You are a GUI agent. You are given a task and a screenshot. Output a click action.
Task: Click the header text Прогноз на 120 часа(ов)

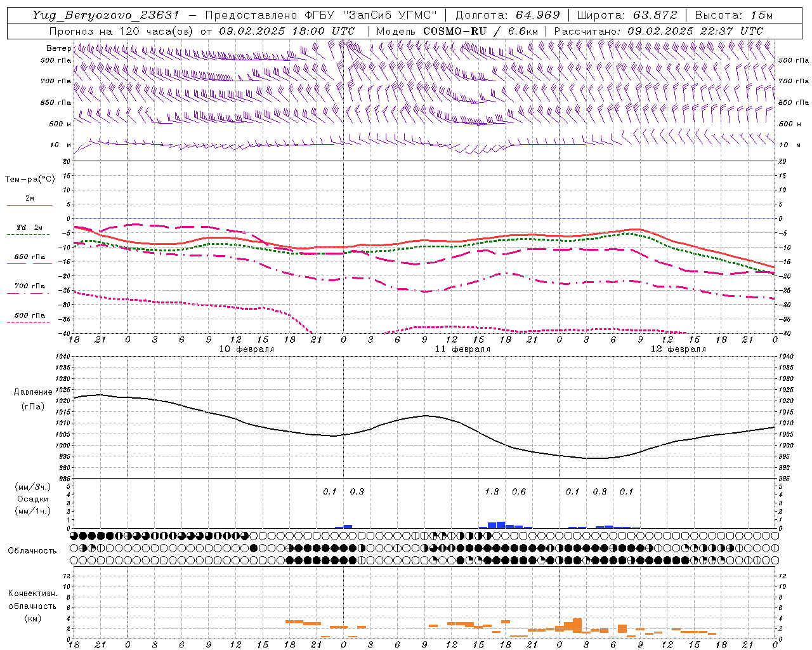point(122,30)
